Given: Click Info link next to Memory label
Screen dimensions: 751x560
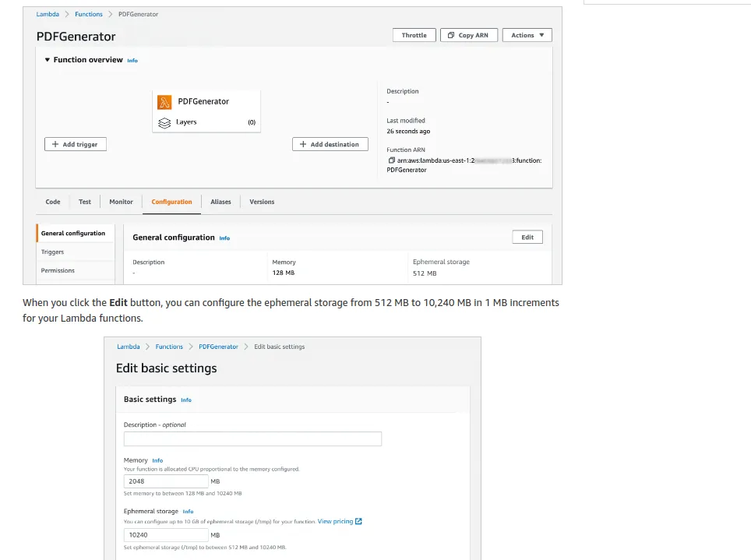Looking at the screenshot, I should point(157,460).
